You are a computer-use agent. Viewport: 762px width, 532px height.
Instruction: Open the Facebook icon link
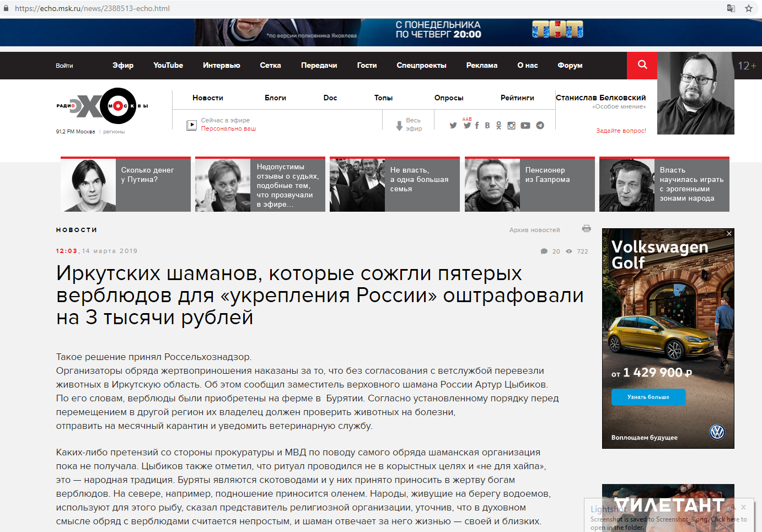coord(477,126)
